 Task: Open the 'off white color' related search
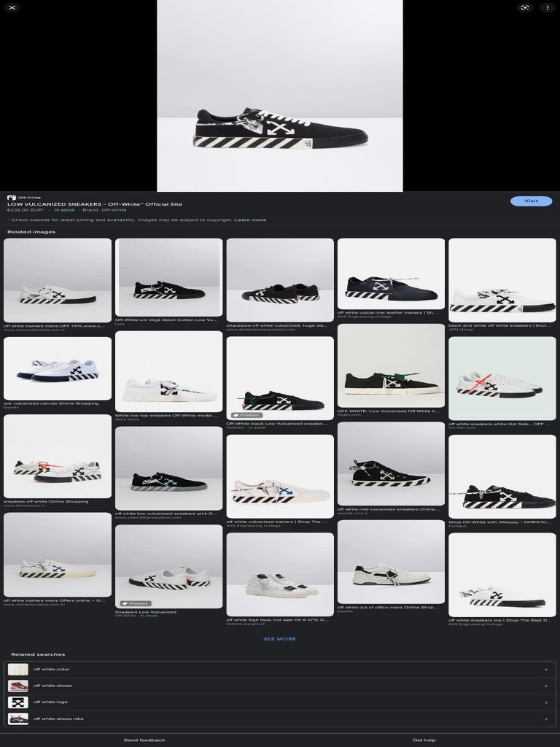[280, 670]
